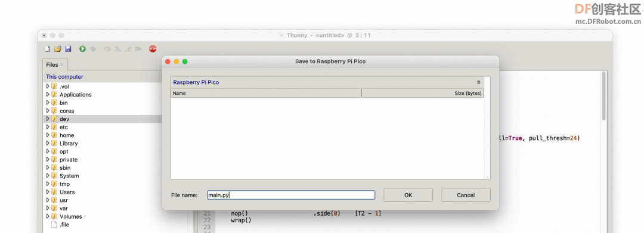Click the Debug bug icon in toolbar
The width and height of the screenshot is (644, 233).
tap(93, 49)
